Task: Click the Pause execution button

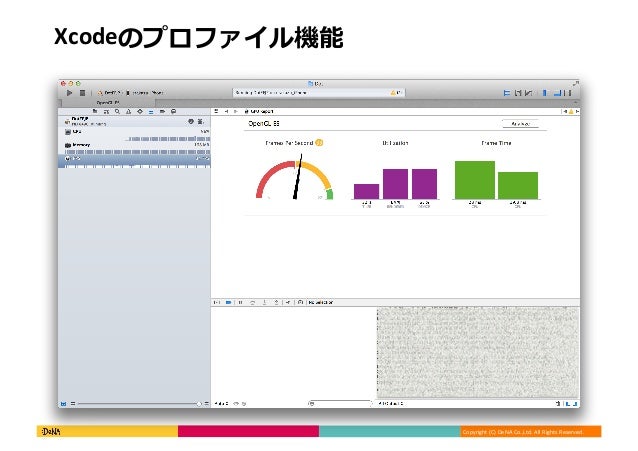Action: [240, 302]
